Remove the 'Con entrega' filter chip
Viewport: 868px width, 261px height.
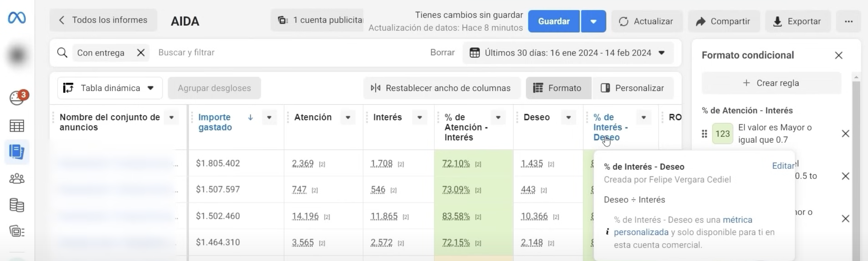(x=141, y=53)
